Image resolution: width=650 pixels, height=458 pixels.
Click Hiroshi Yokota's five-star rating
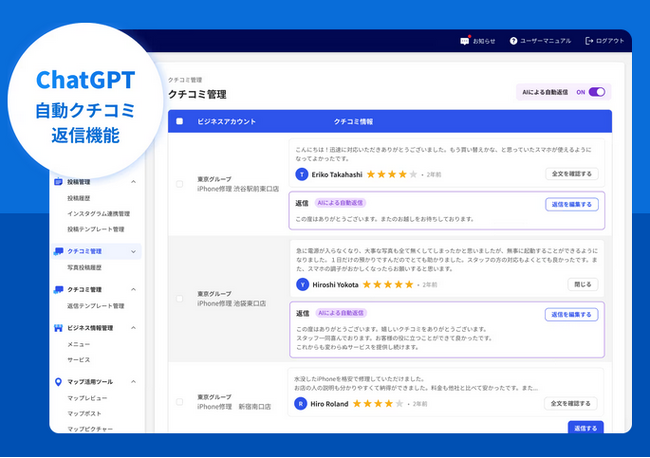tap(388, 284)
